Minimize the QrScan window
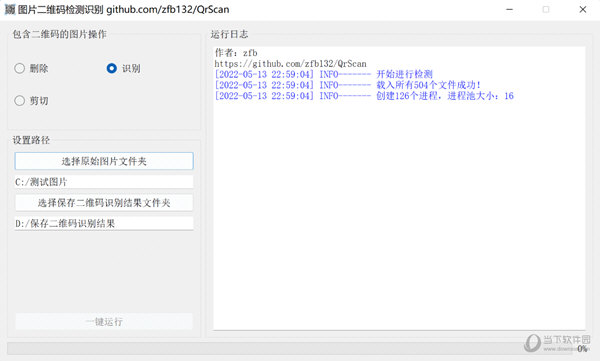This screenshot has width=600, height=361. (509, 10)
